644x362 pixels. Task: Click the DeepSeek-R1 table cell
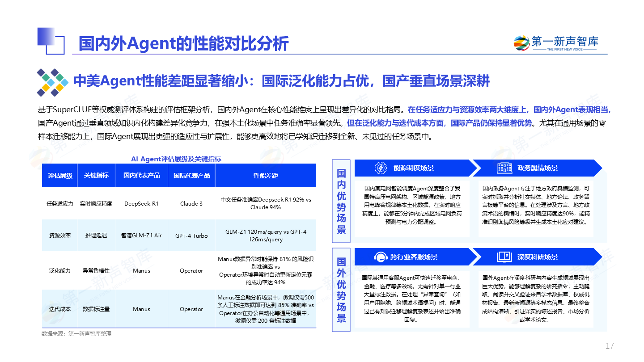141,204
